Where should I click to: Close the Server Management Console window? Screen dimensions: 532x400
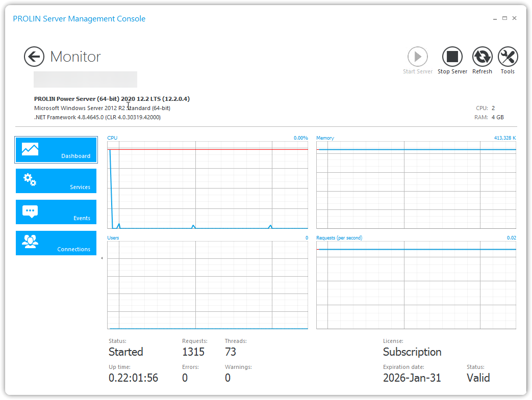pos(514,18)
